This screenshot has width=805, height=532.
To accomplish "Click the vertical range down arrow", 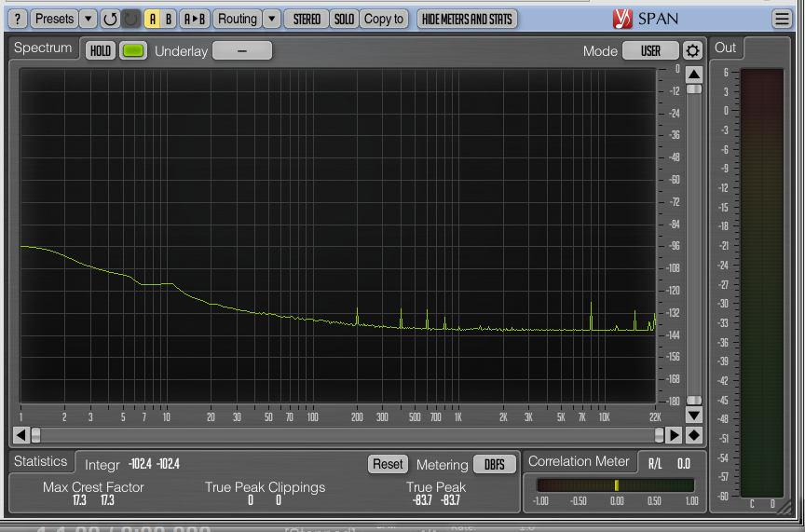I will point(694,415).
